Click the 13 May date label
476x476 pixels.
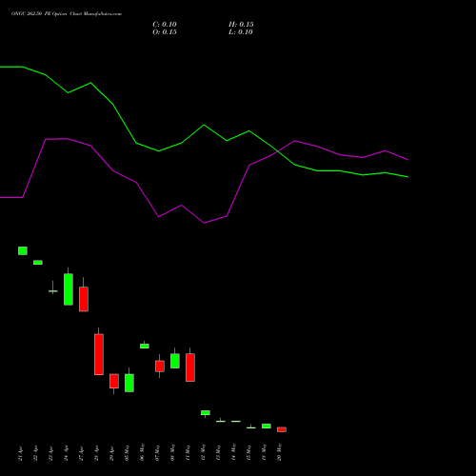(219, 453)
